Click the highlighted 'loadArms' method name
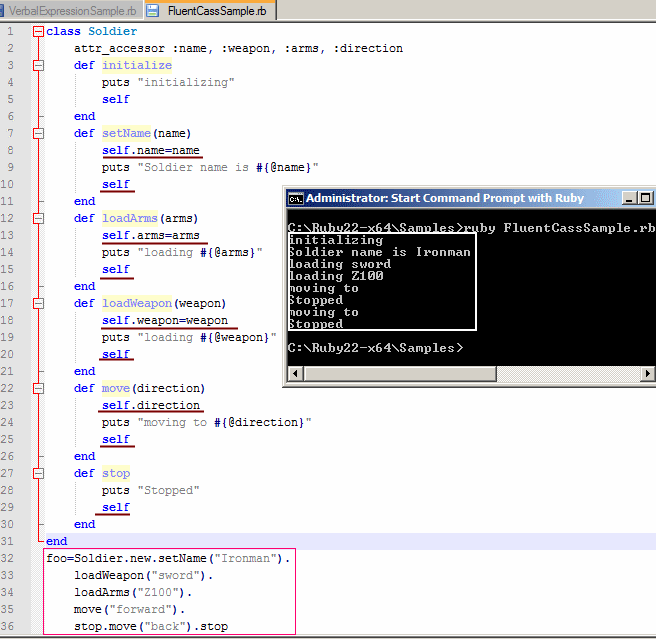 [130, 218]
